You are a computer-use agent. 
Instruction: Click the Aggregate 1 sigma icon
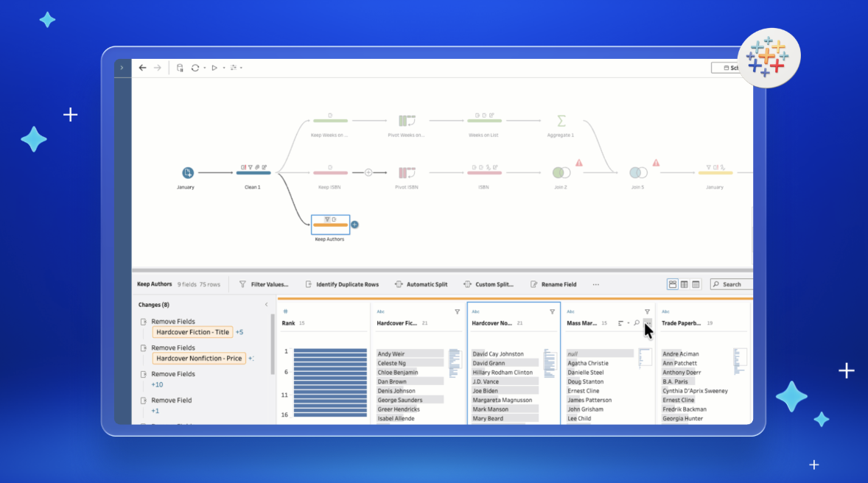[561, 120]
